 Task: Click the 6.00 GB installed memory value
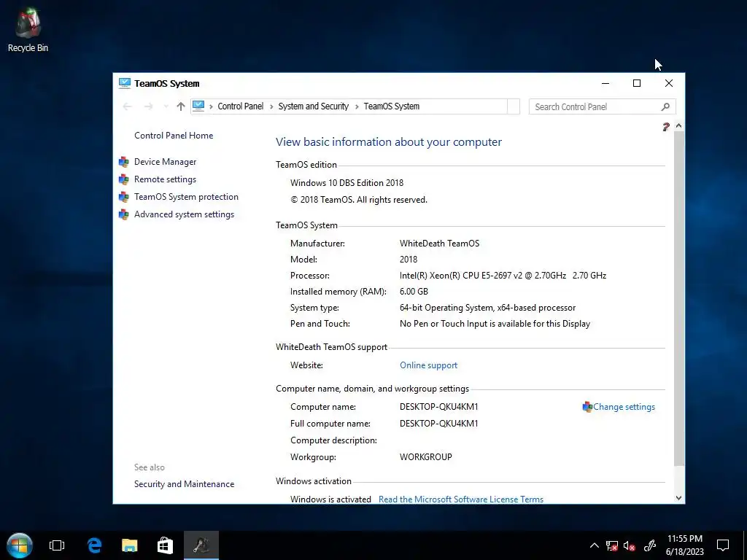coord(414,292)
